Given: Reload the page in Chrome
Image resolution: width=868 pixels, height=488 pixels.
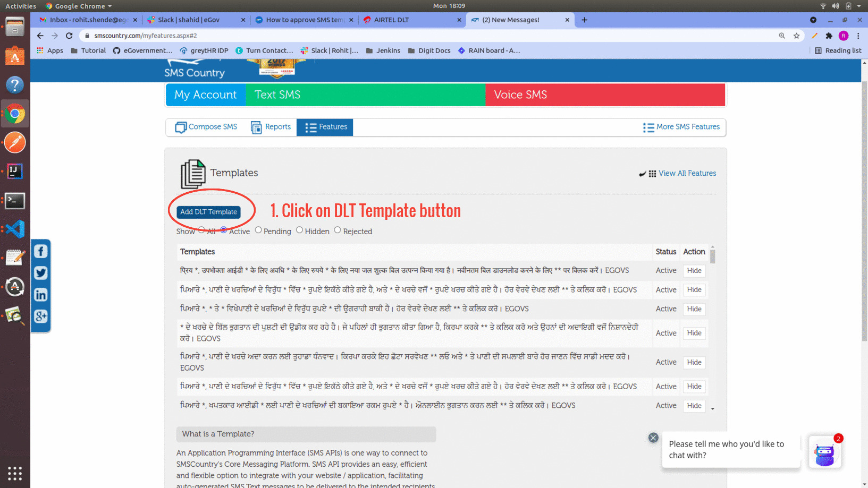Looking at the screenshot, I should [69, 36].
